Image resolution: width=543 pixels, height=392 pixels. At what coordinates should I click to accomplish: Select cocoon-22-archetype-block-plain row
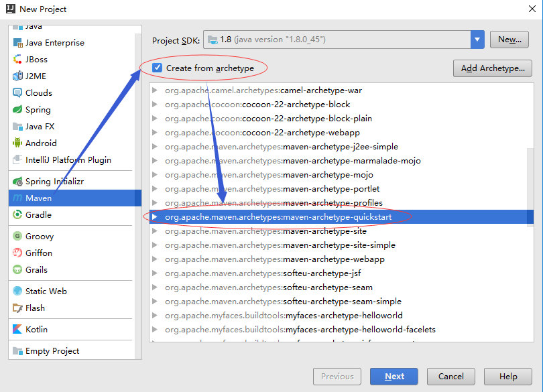(341, 119)
